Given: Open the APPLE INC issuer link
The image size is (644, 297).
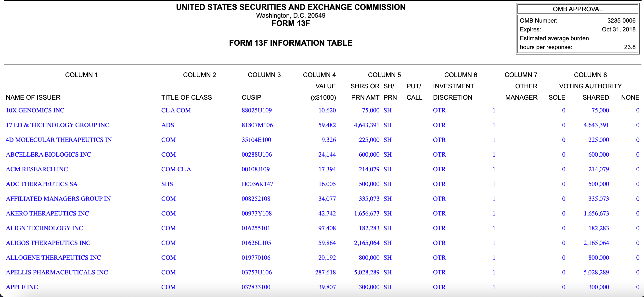Looking at the screenshot, I should (22, 287).
